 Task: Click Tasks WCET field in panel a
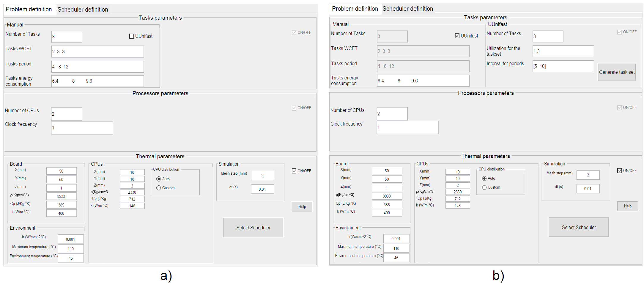point(97,51)
